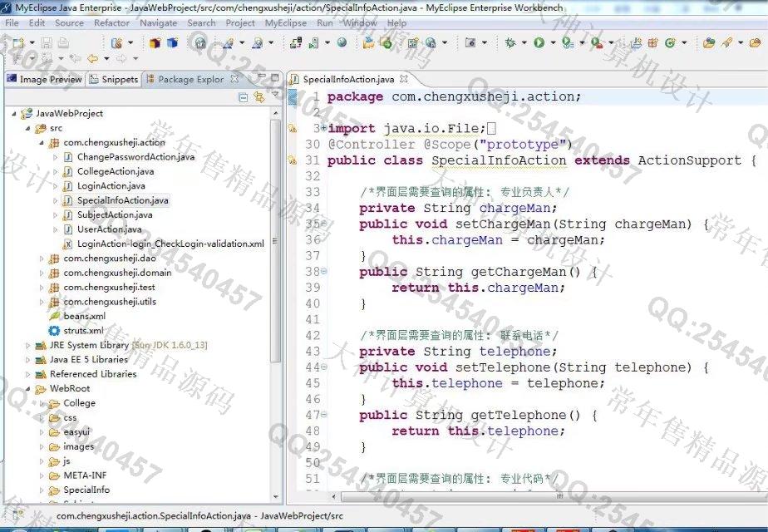This screenshot has width=768, height=532.
Task: Click the Forward navigation arrow
Action: (x=121, y=59)
